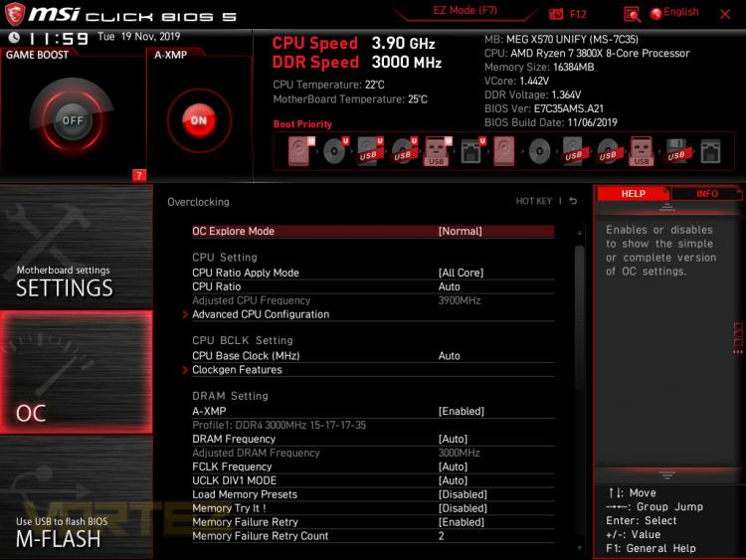The width and height of the screenshot is (746, 560).
Task: Expand the Clockgen Features submenu
Action: (237, 370)
